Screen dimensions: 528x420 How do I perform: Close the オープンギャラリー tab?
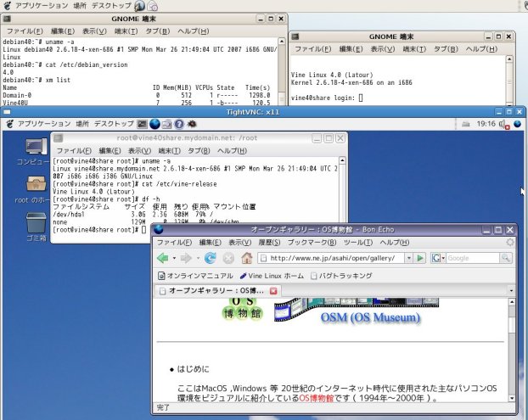(x=273, y=291)
